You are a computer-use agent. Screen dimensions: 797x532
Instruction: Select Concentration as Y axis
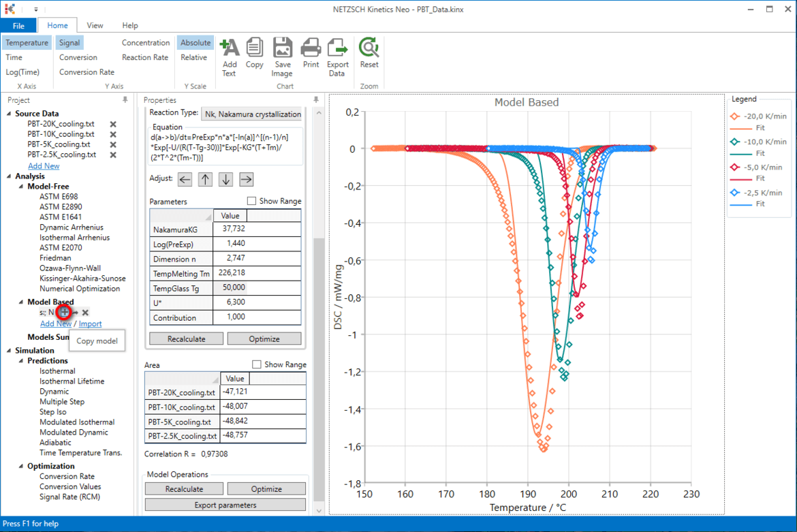145,43
